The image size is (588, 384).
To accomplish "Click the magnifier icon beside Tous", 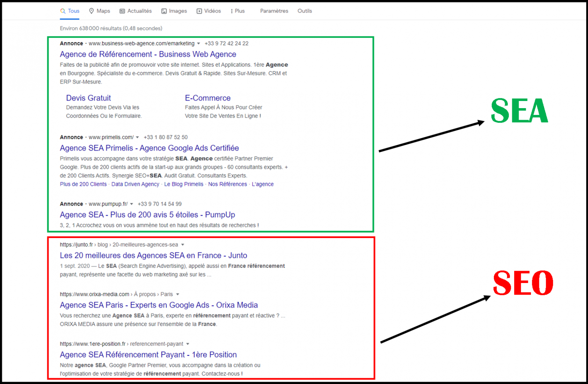I will pos(63,11).
